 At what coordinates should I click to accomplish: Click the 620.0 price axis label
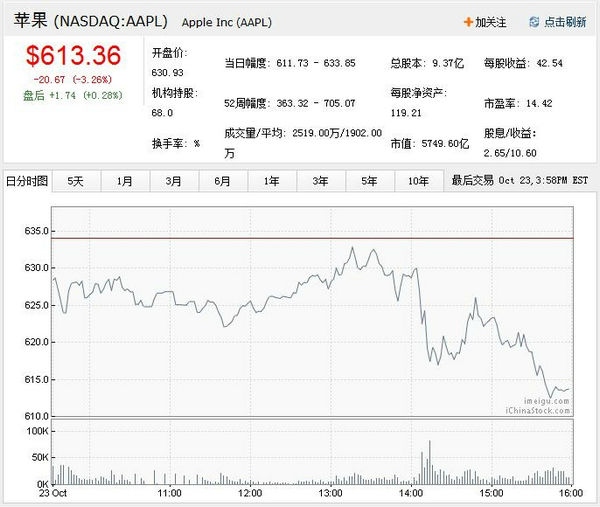(x=36, y=342)
